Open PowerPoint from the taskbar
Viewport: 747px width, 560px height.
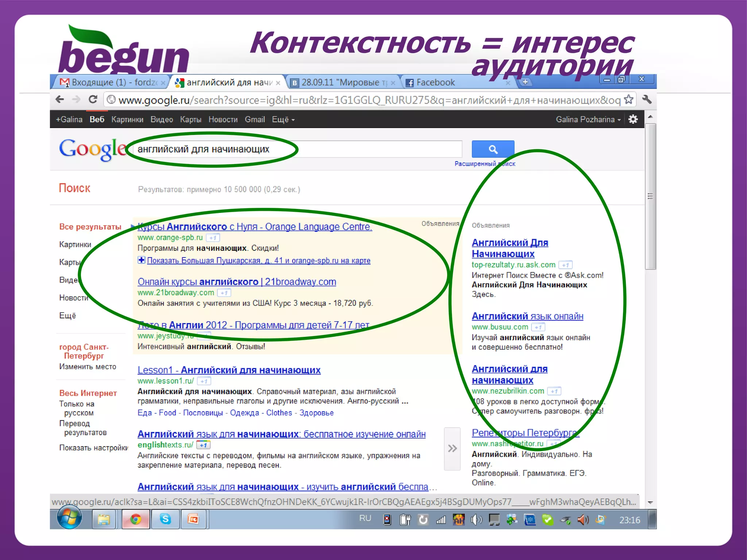click(x=193, y=519)
